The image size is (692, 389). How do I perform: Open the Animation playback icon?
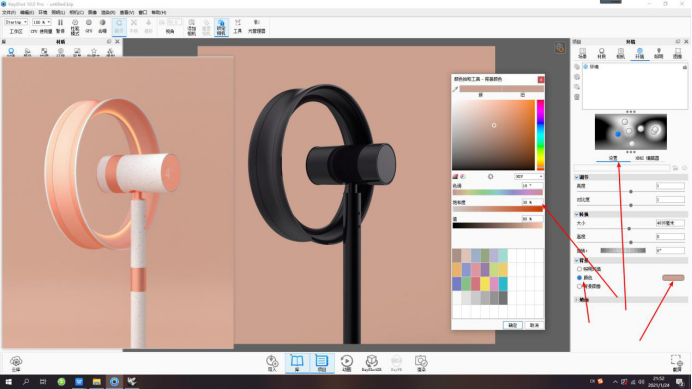[346, 363]
